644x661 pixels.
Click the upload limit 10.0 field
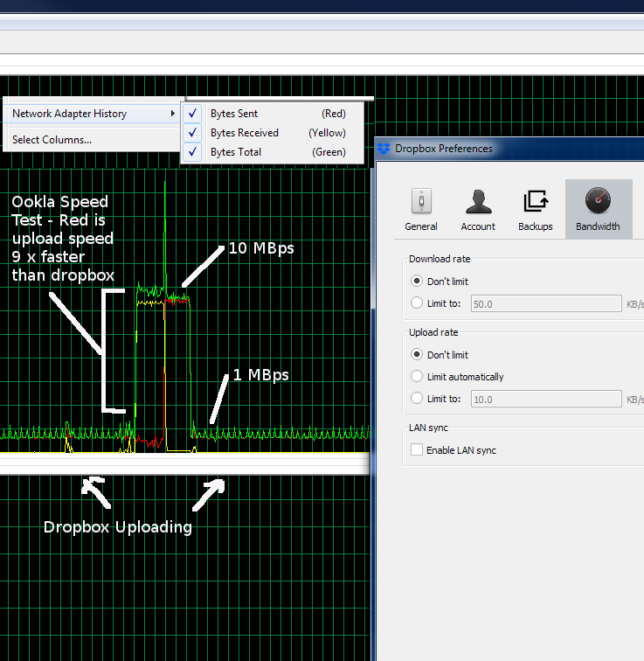(545, 399)
